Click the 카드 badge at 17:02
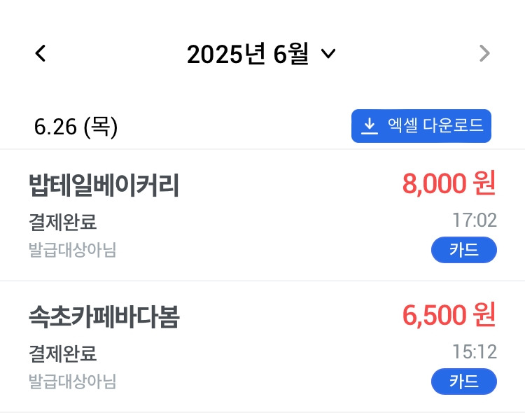 pos(463,250)
